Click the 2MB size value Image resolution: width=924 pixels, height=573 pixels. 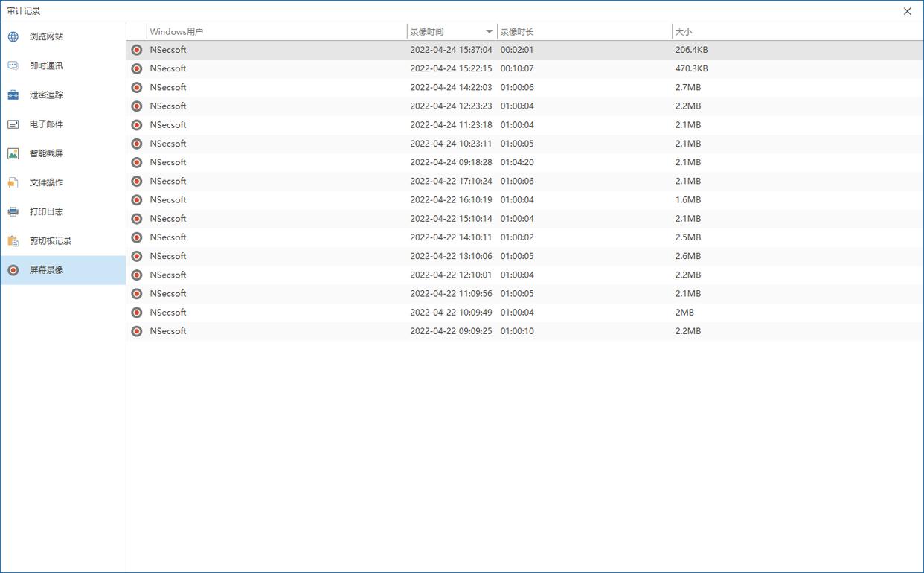point(684,313)
